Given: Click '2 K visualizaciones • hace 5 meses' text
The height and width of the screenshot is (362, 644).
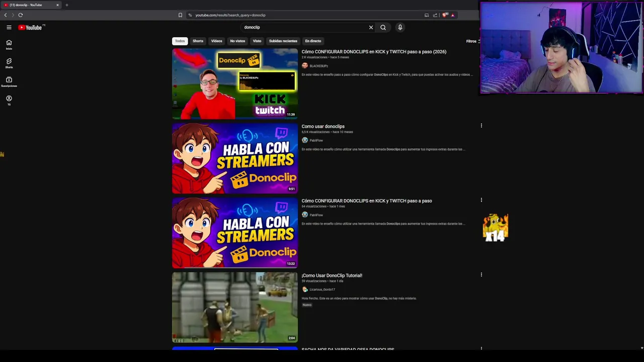Looking at the screenshot, I should pyautogui.click(x=325, y=57).
